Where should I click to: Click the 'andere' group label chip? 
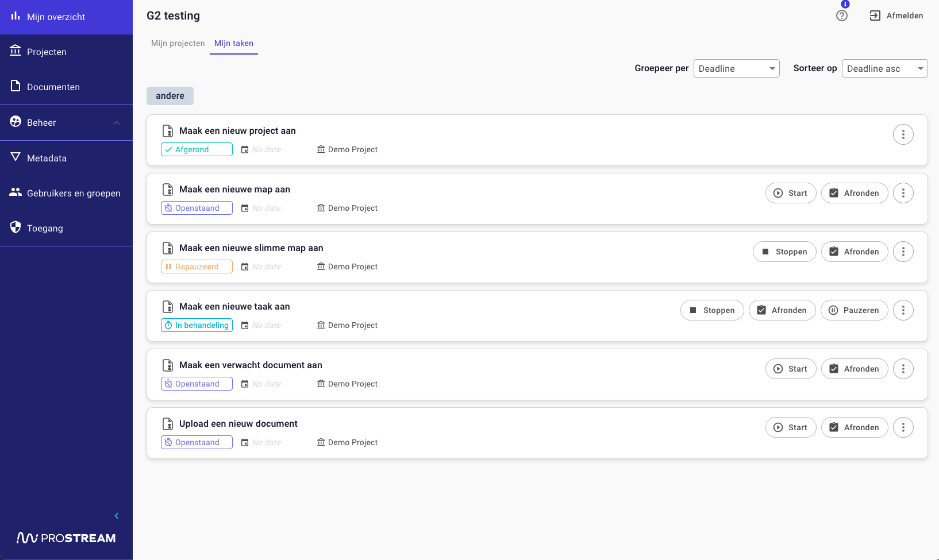[x=170, y=96]
